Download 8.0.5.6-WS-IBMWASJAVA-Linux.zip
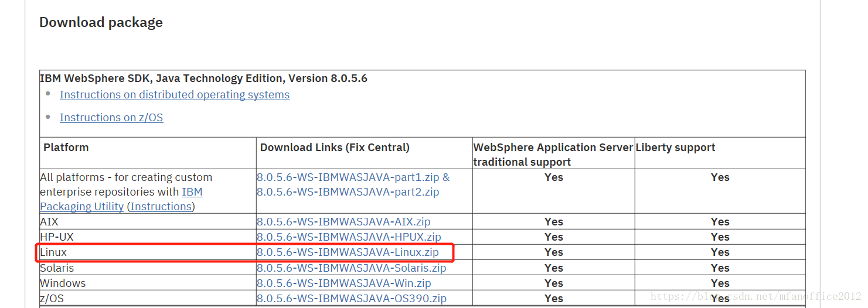Viewport: 868px width, 308px height. click(x=348, y=252)
